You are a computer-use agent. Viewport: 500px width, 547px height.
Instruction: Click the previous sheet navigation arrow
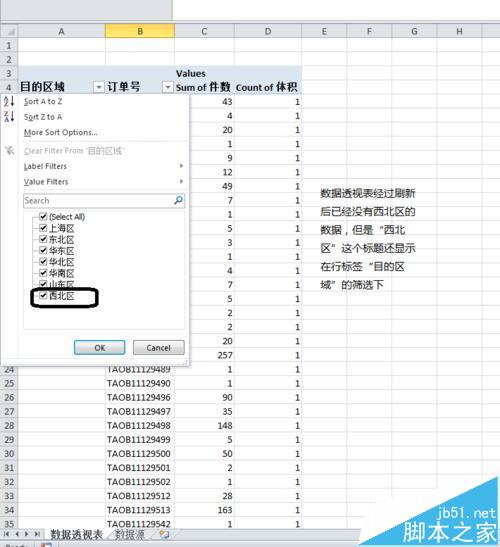(x=17, y=534)
